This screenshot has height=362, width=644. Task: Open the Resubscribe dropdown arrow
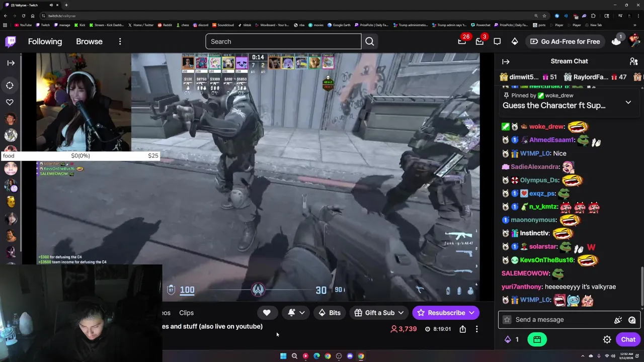(471, 313)
